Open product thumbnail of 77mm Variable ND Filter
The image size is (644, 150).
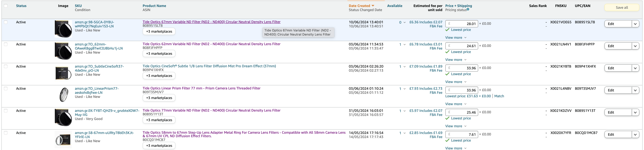[x=63, y=117]
